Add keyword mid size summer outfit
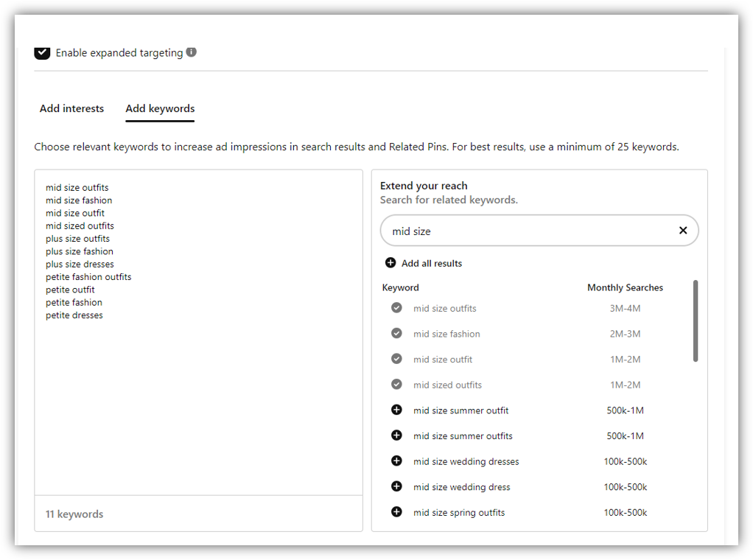Viewport: 753px width, 560px height. (x=396, y=410)
